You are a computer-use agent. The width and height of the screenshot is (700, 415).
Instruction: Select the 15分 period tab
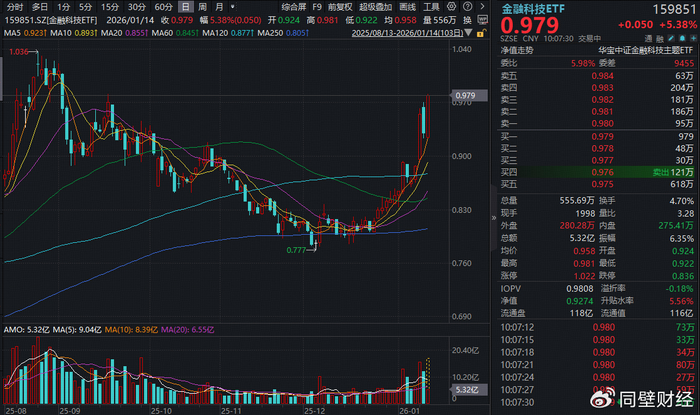pyautogui.click(x=109, y=7)
